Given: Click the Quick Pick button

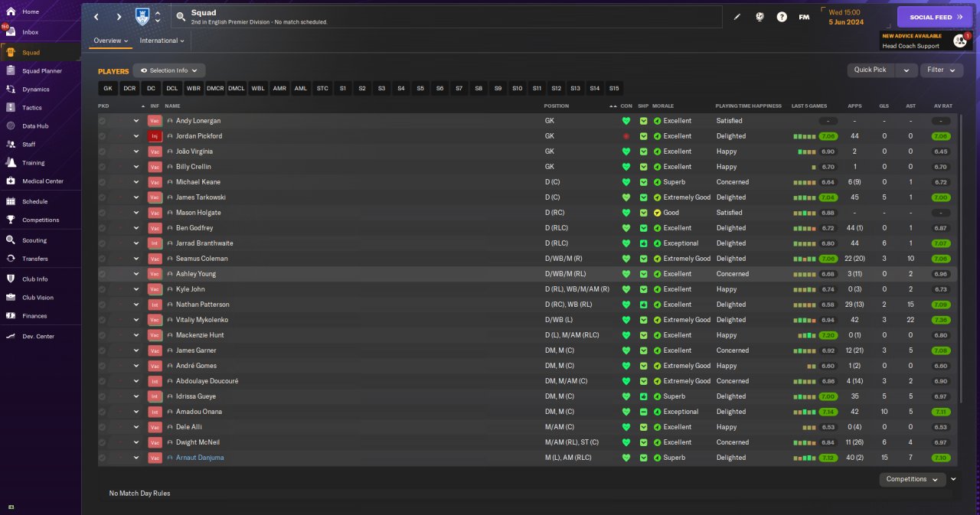Looking at the screenshot, I should click(871, 70).
